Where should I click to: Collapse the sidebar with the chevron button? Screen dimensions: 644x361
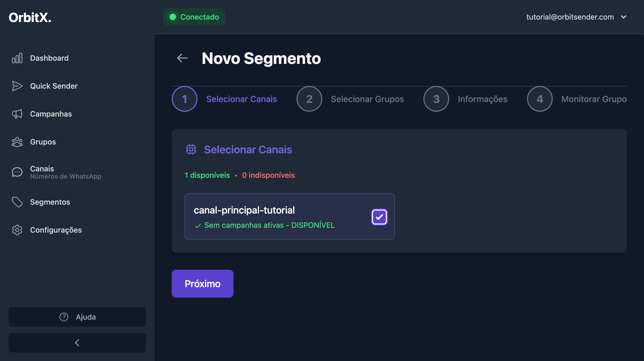tap(77, 342)
